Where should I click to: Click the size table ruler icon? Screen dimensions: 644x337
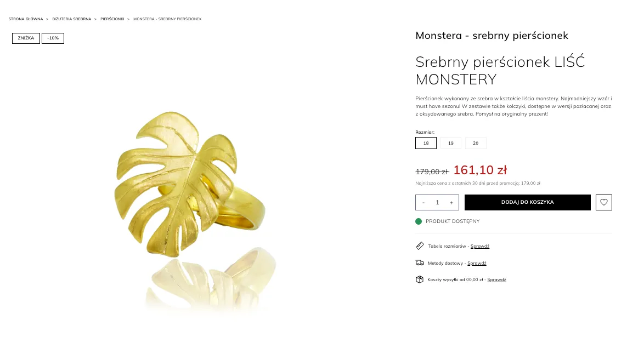pyautogui.click(x=420, y=246)
